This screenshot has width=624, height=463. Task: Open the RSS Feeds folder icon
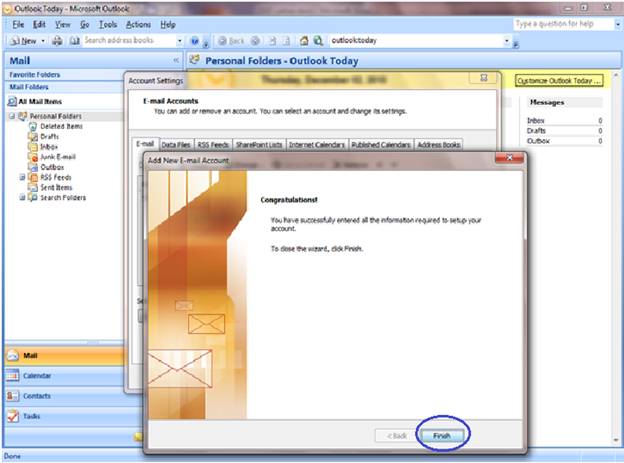tap(33, 178)
